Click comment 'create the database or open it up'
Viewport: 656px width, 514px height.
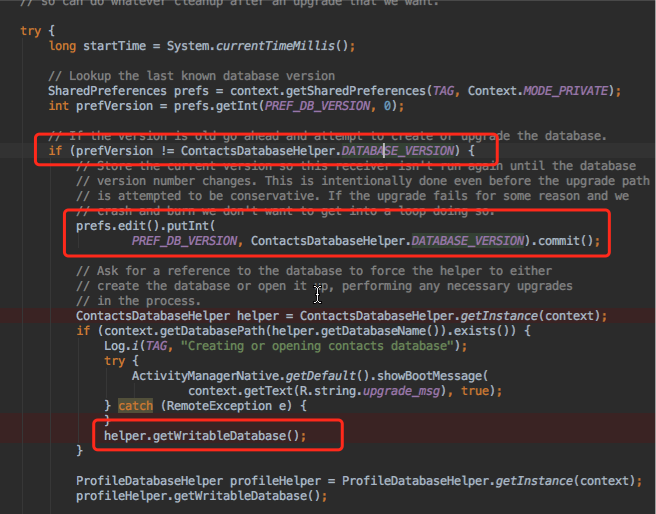(324, 286)
